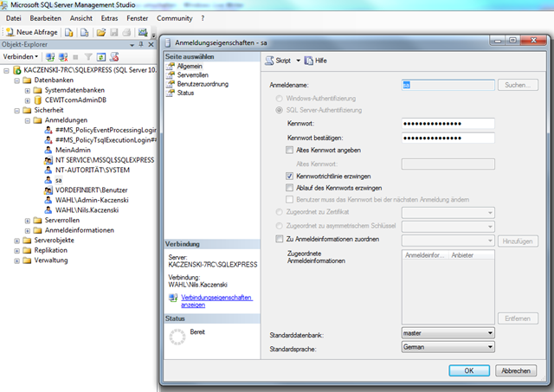This screenshot has width=554, height=392.
Task: Select the Status page
Action: tap(185, 93)
